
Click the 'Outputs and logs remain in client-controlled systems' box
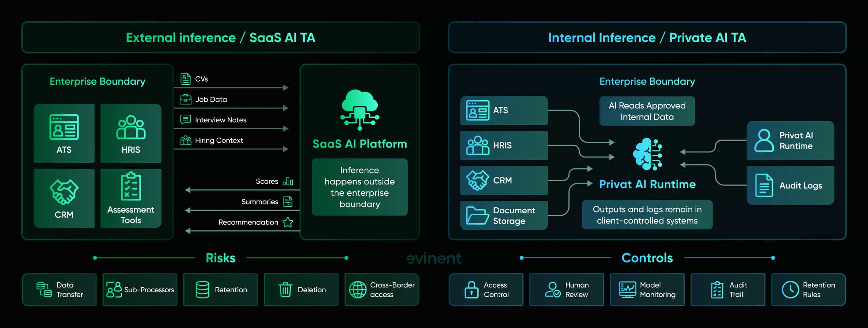(x=647, y=215)
